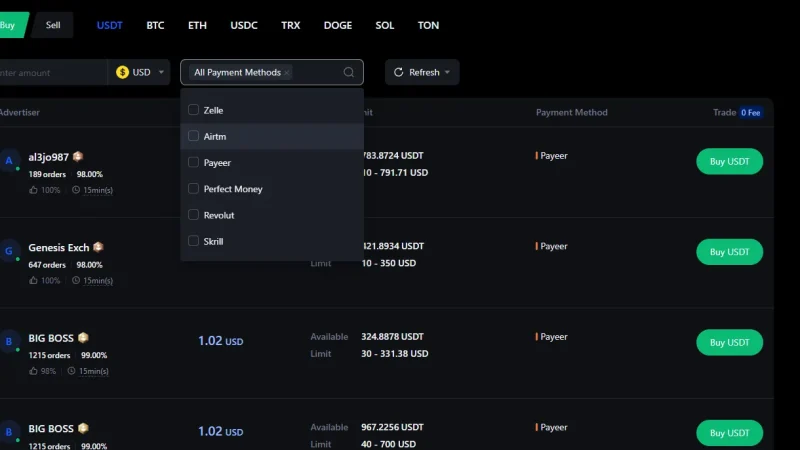Click Genesis Exch avatar letter G

pos(9,251)
